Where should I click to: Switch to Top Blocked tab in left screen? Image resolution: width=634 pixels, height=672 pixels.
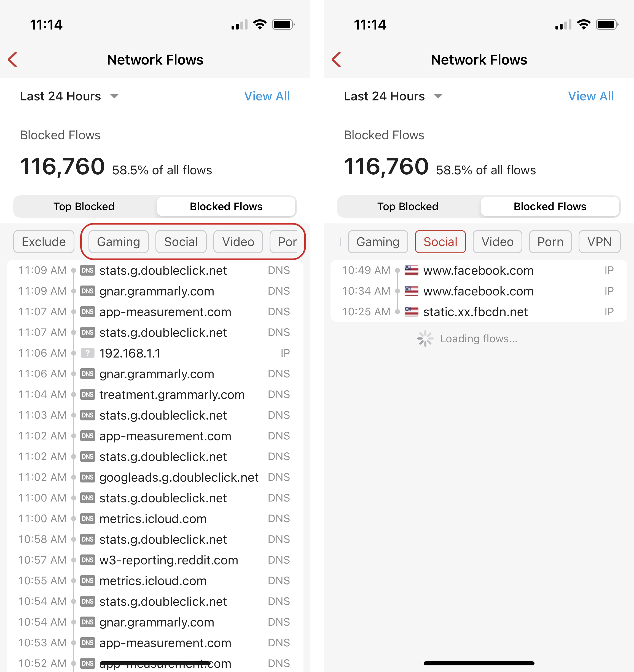(x=84, y=207)
